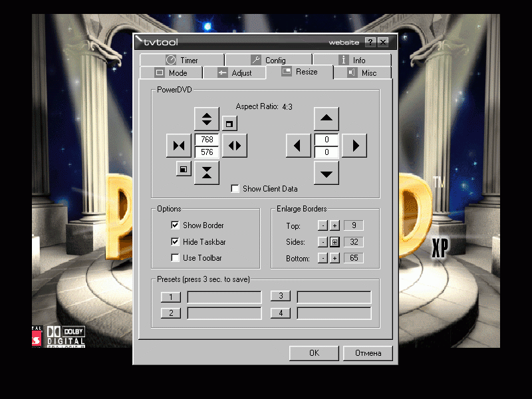Move window up with up arrow
This screenshot has height=399, width=532.
[327, 119]
